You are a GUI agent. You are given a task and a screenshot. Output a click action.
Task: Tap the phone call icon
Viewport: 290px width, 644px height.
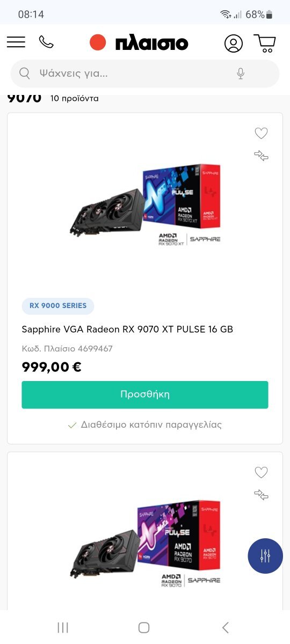tap(47, 42)
